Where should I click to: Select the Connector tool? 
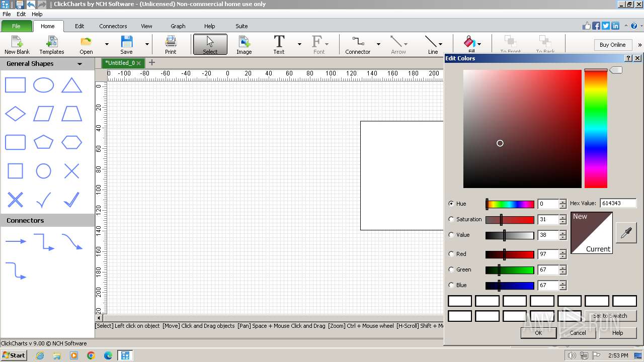(x=358, y=45)
